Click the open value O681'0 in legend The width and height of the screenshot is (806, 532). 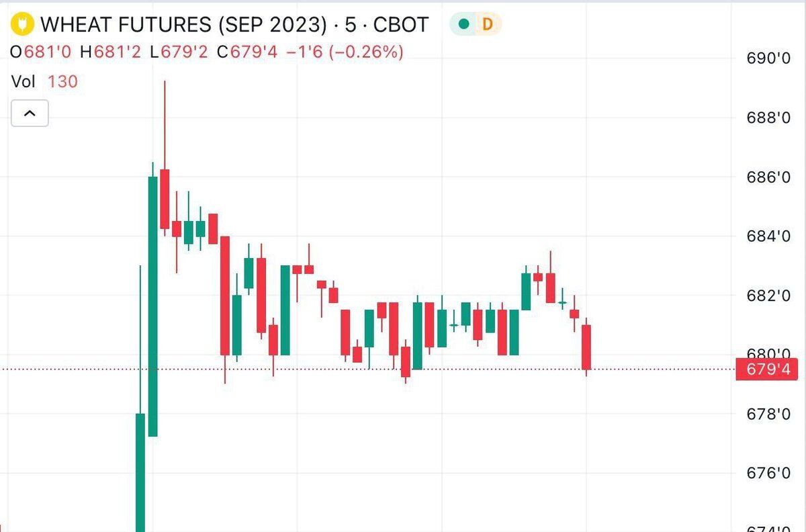[x=40, y=52]
